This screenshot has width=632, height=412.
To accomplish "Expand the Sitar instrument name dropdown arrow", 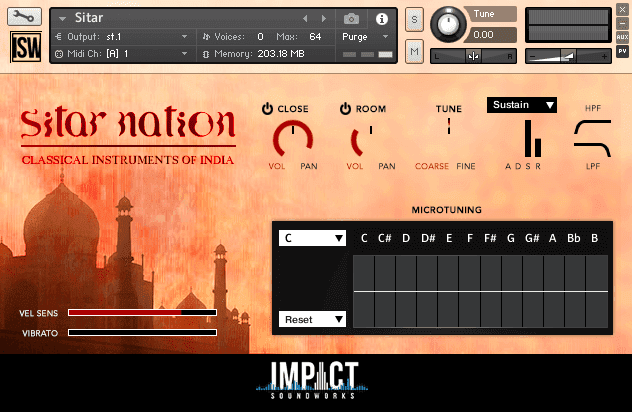I will [x=62, y=19].
